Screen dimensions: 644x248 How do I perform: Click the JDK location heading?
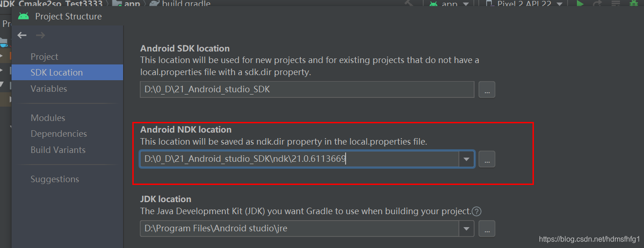coord(166,199)
